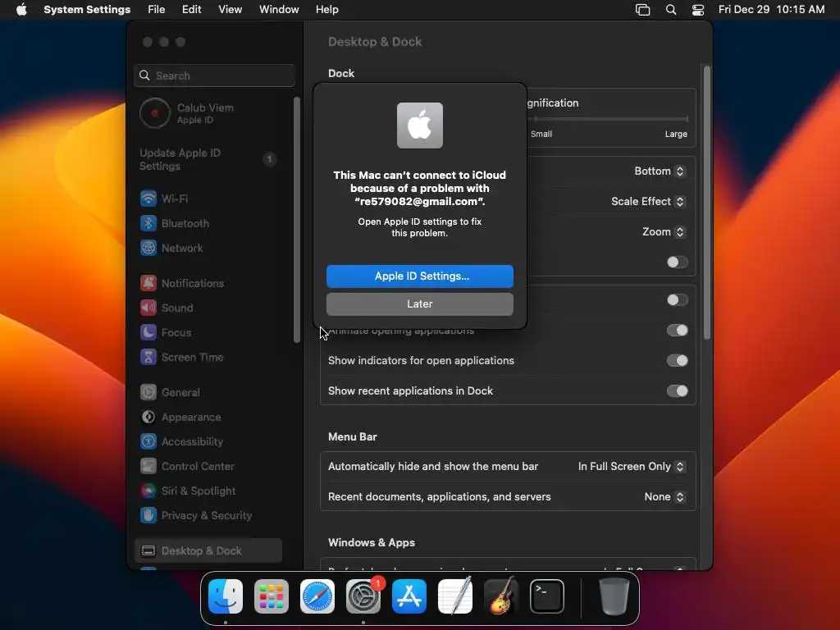840x630 pixels.
Task: Open Spotlight search in menu bar
Action: [x=671, y=10]
